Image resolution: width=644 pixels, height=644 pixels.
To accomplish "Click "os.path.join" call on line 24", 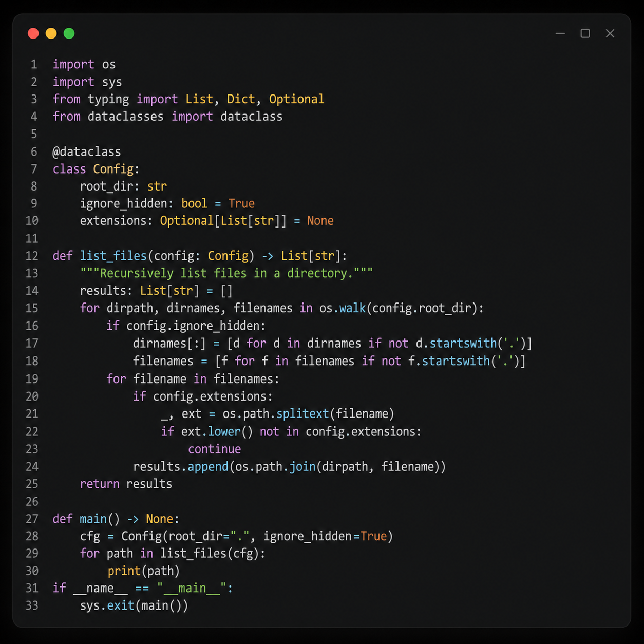I will 275,467.
